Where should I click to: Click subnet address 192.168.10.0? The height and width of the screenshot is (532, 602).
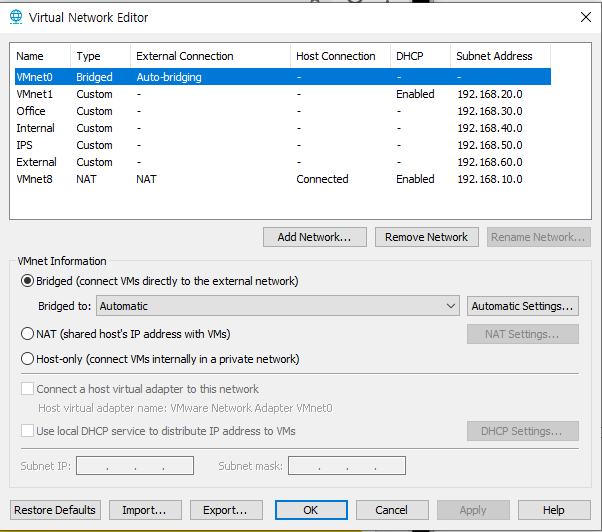pos(490,179)
